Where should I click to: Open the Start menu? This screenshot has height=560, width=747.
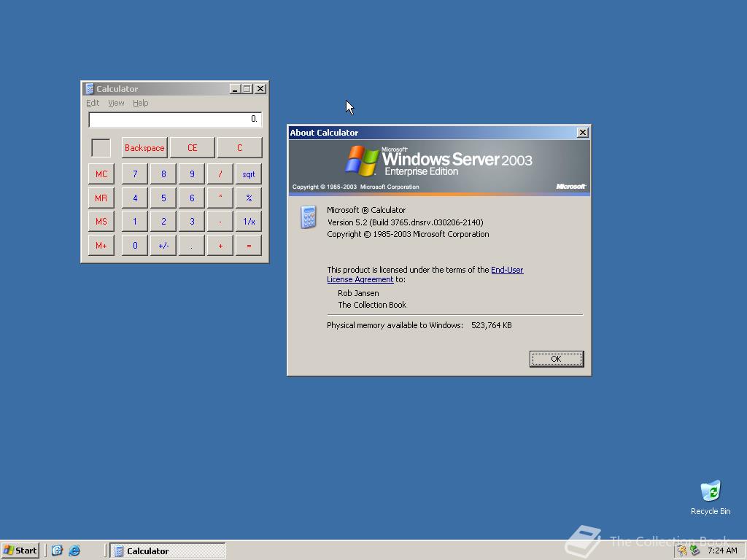(20, 551)
